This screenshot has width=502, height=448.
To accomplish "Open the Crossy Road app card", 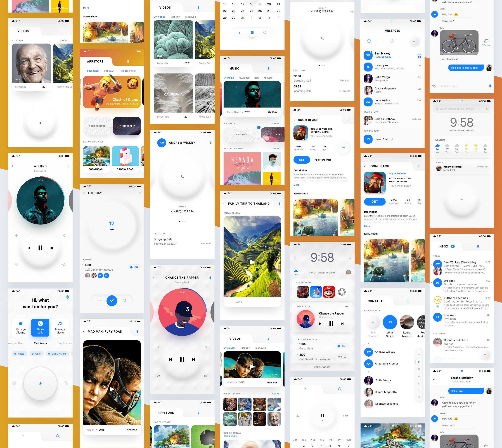I will coord(125,159).
